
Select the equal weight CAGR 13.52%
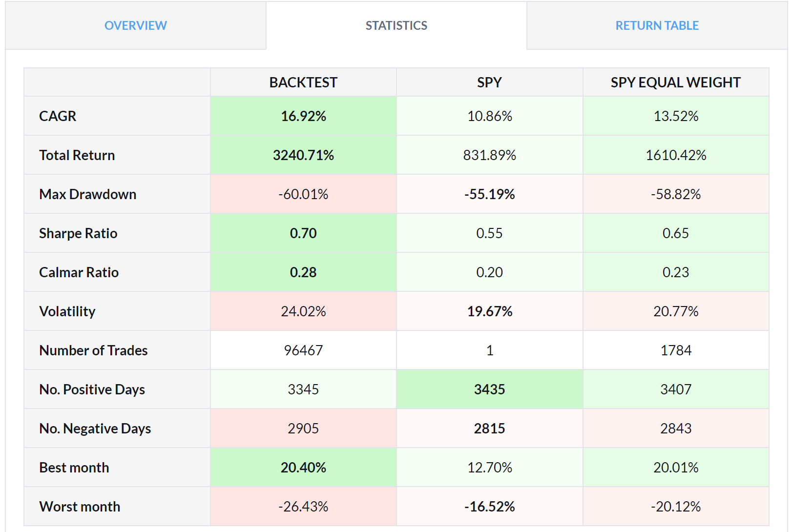(676, 116)
